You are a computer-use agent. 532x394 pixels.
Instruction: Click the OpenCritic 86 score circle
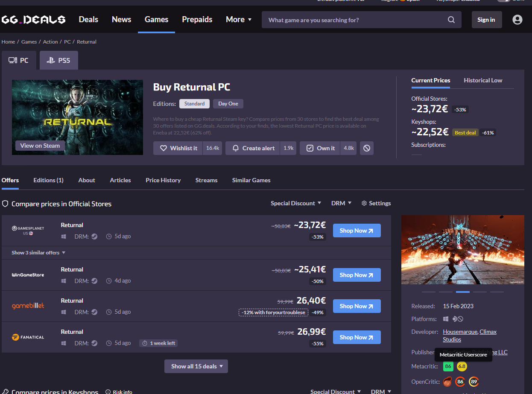point(460,382)
